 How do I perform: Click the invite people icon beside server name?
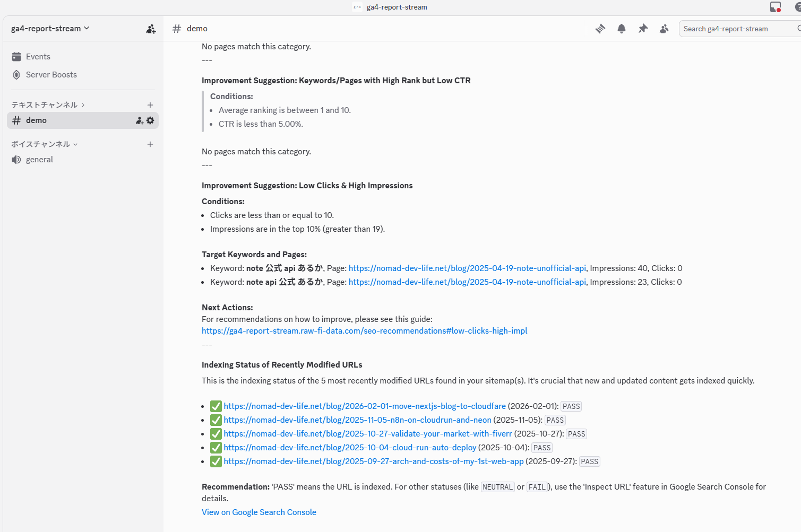tap(151, 29)
